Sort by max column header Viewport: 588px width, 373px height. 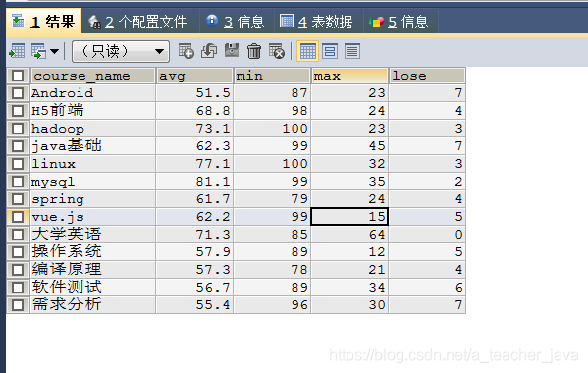click(349, 76)
